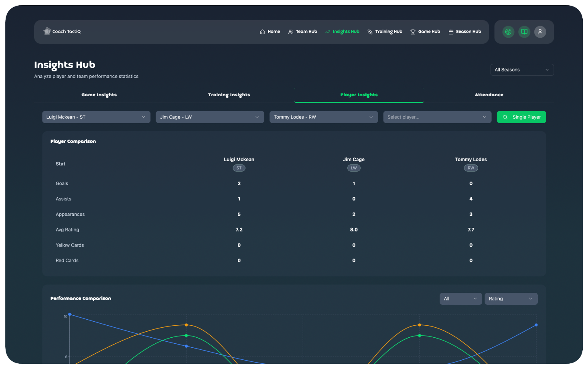
Task: Open the Tommy Lodes - RW player dropdown
Action: (x=324, y=117)
